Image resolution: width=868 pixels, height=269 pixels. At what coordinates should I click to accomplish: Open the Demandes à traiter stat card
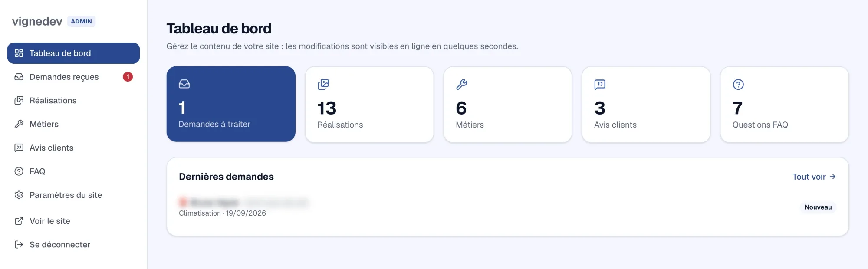click(231, 104)
